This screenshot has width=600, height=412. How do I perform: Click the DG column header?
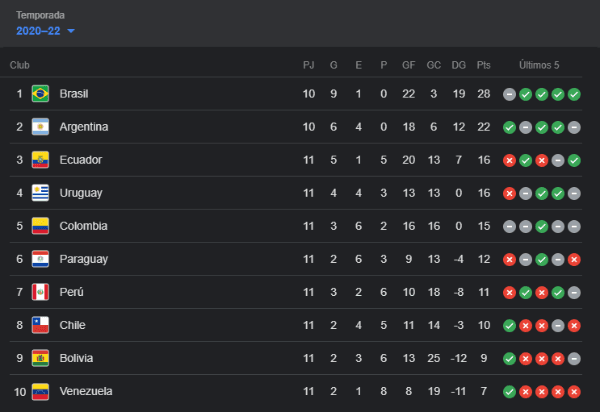click(459, 65)
